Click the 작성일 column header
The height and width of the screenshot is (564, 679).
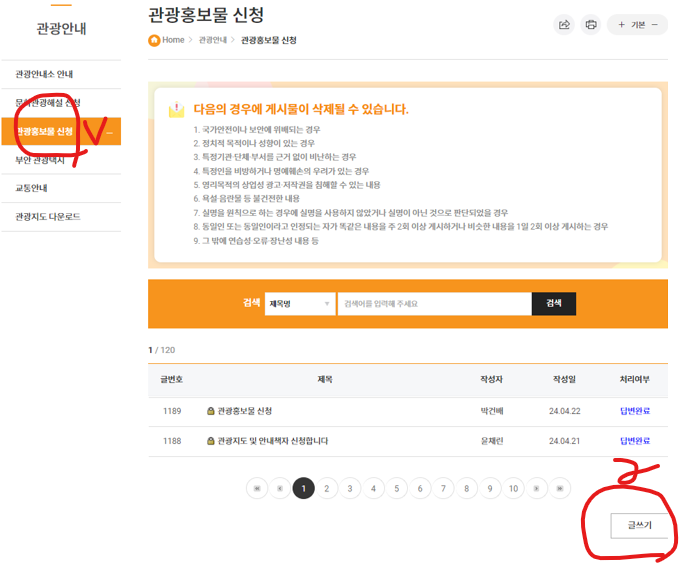(x=565, y=379)
